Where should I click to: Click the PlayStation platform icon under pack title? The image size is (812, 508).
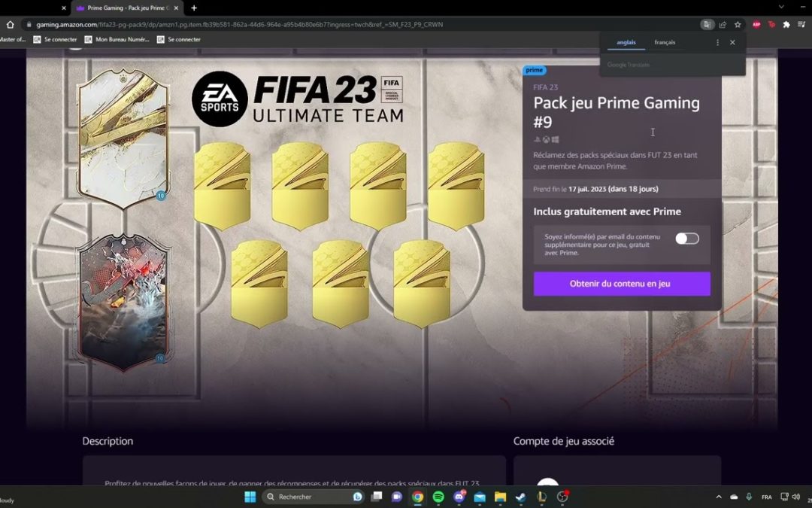pyautogui.click(x=538, y=139)
